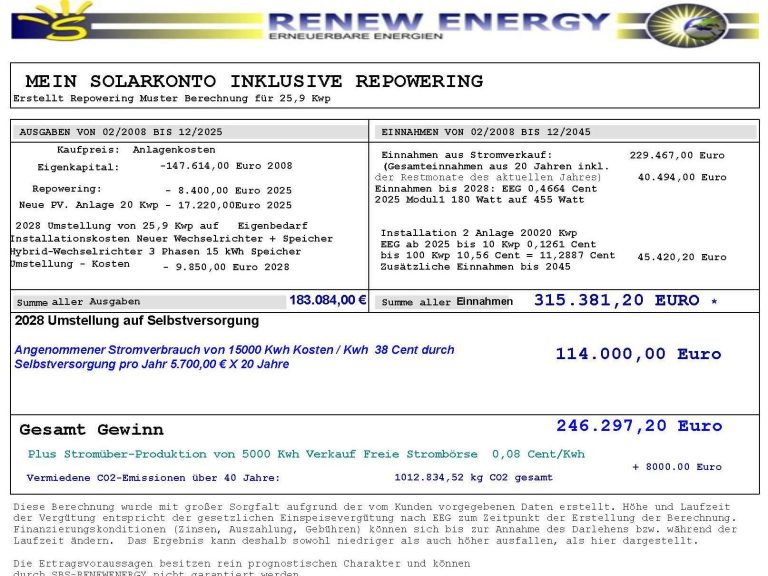
Task: Click 'Plus Stromüber-Produktion von 5000 Kwh' line
Action: pos(306,454)
